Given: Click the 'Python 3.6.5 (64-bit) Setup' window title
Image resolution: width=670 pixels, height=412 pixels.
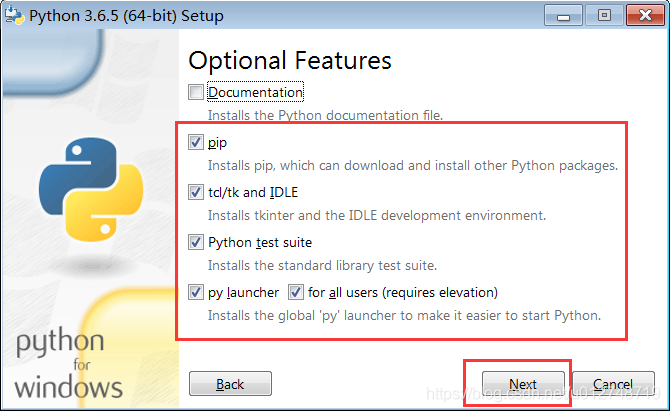Looking at the screenshot, I should 126,16.
